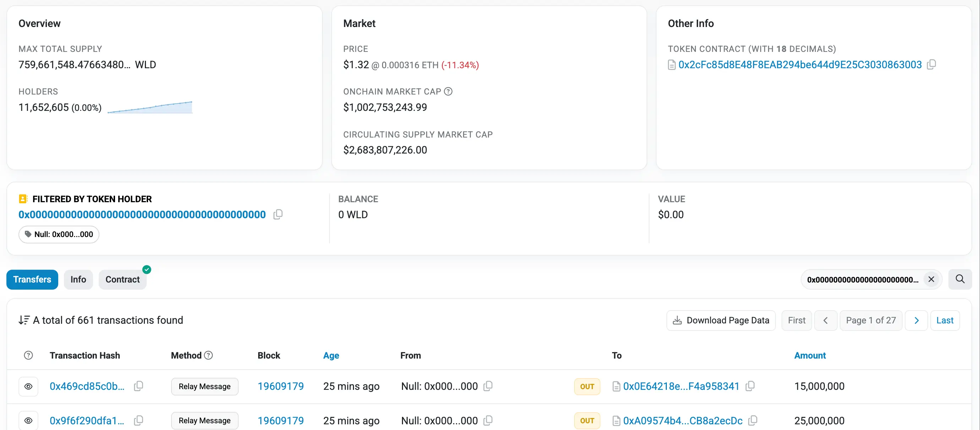The height and width of the screenshot is (430, 980).
Task: Open transaction 0x469cd85c0b link
Action: pos(87,386)
